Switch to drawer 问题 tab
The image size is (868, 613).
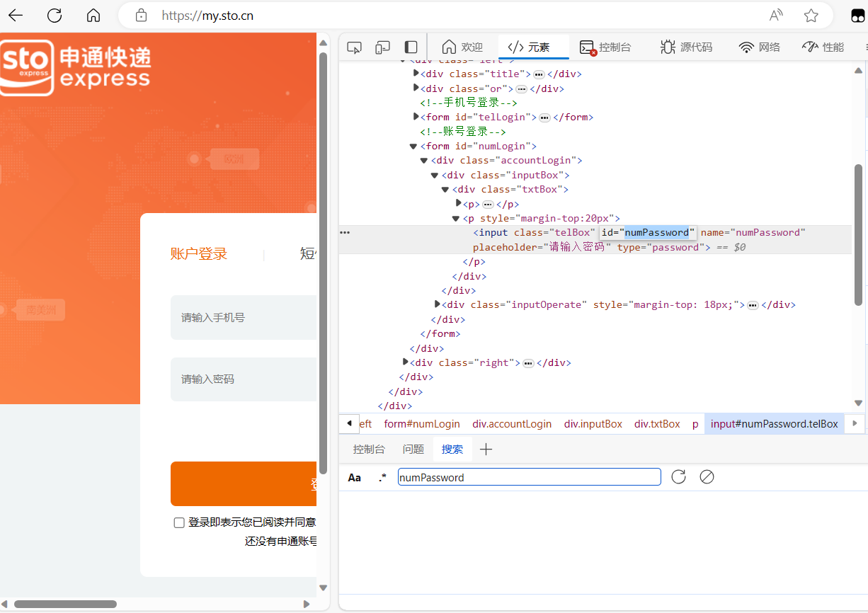pos(413,449)
